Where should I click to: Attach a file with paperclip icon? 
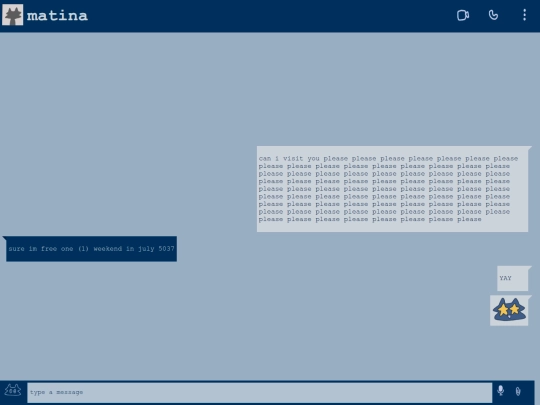(518, 391)
